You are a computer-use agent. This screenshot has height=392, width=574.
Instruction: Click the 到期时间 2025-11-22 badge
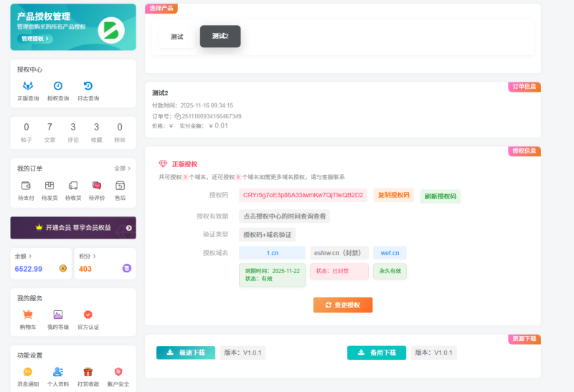click(273, 275)
